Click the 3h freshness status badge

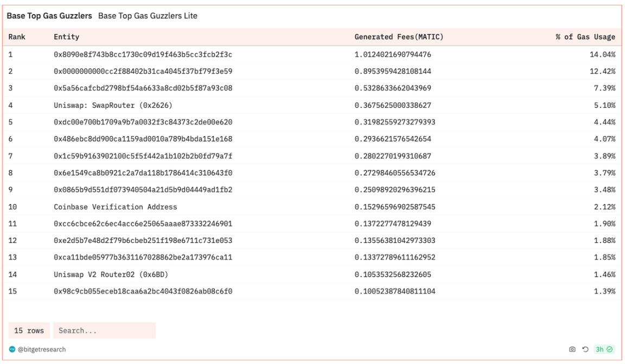tap(604, 349)
